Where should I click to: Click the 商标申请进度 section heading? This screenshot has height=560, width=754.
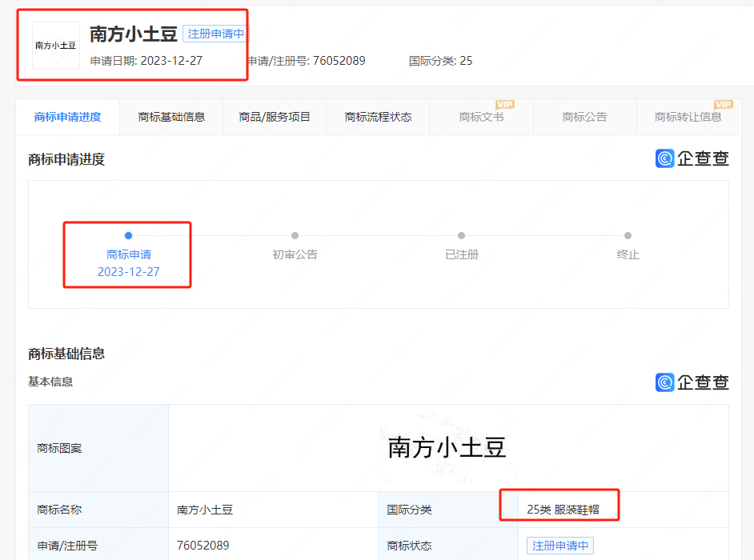66,159
